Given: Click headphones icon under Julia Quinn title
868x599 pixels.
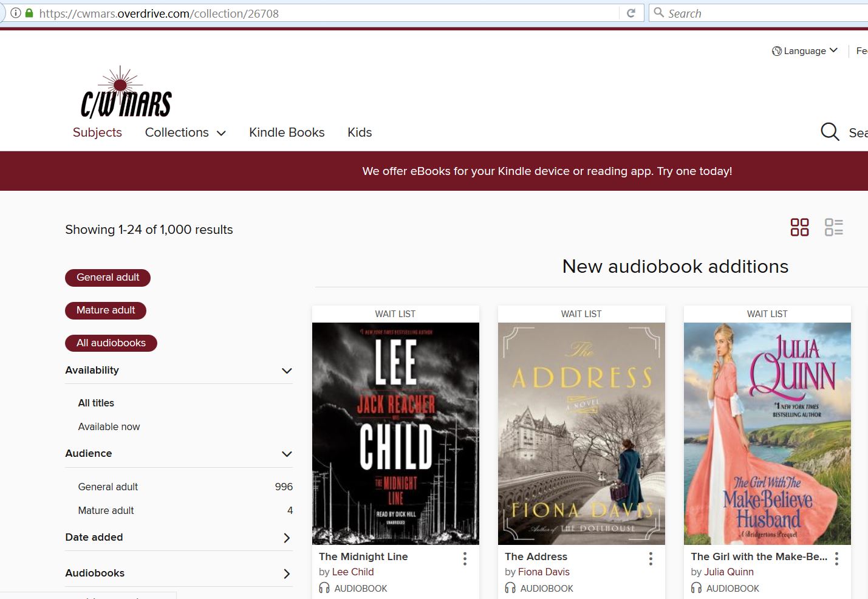Looking at the screenshot, I should coord(696,588).
